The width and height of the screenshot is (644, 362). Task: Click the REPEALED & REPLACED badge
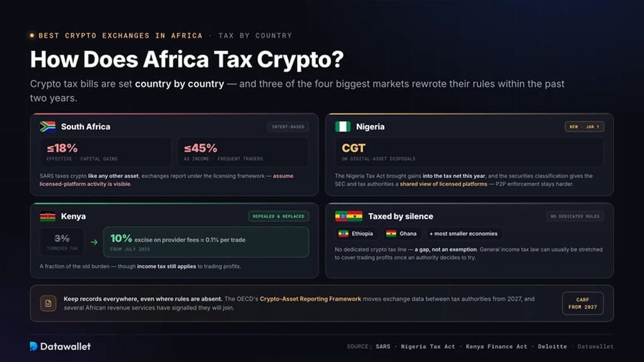278,216
